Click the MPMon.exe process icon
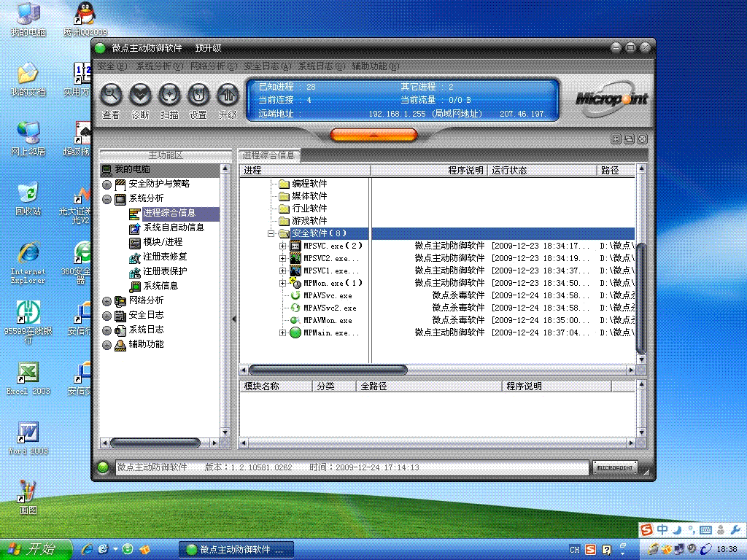This screenshot has height=560, width=747. point(295,283)
